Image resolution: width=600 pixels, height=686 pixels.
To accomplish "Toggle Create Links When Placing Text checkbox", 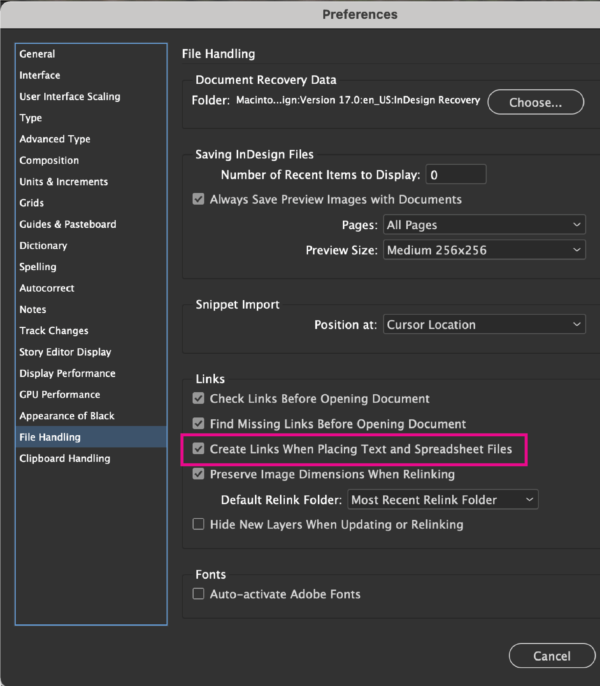I will pos(198,449).
